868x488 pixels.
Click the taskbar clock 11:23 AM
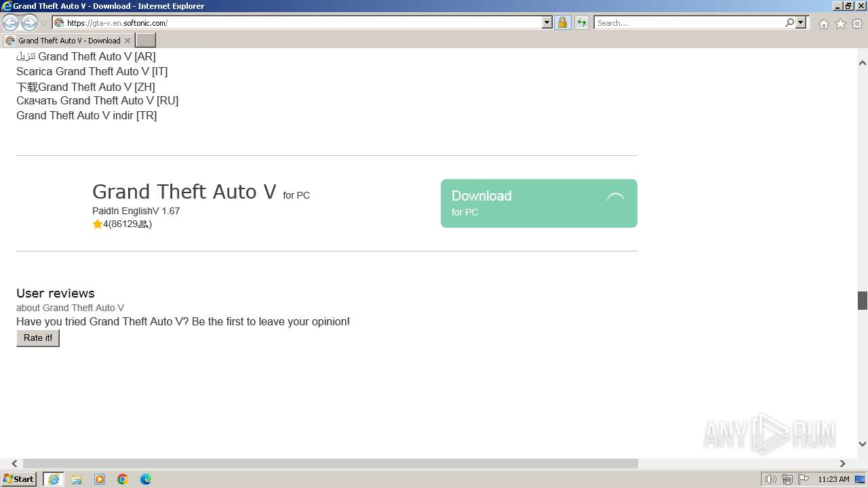pyautogui.click(x=833, y=479)
